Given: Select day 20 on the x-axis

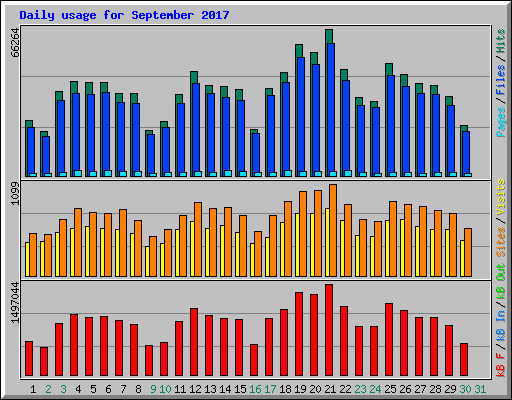Looking at the screenshot, I should pyautogui.click(x=315, y=389).
